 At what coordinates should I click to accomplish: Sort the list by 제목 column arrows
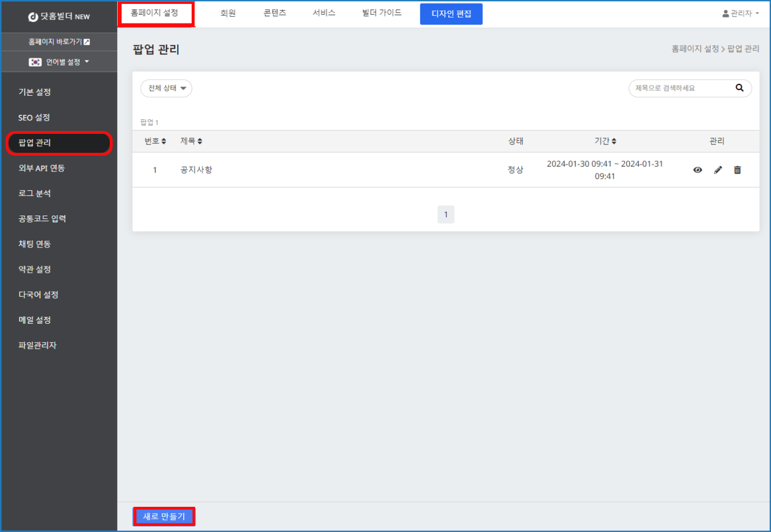pos(200,142)
